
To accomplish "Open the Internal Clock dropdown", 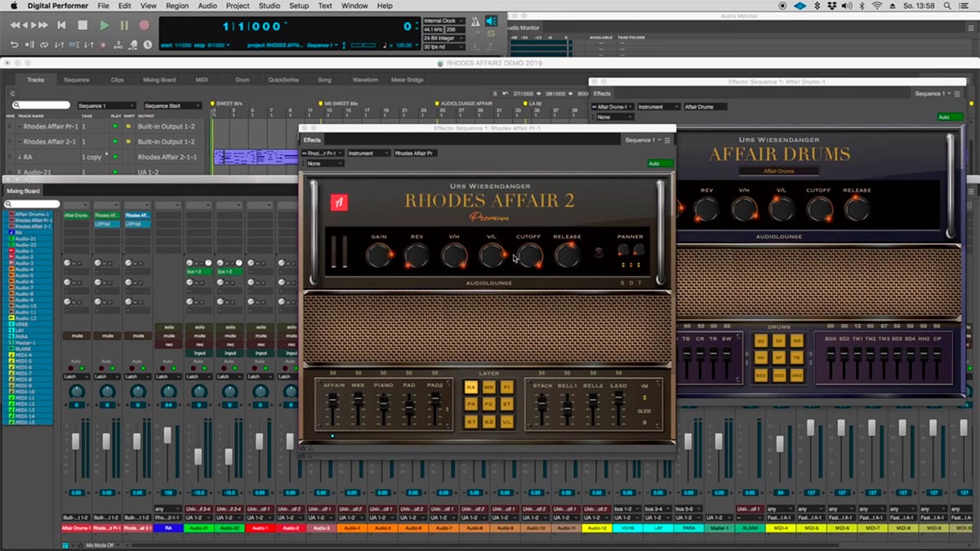I will click(443, 20).
